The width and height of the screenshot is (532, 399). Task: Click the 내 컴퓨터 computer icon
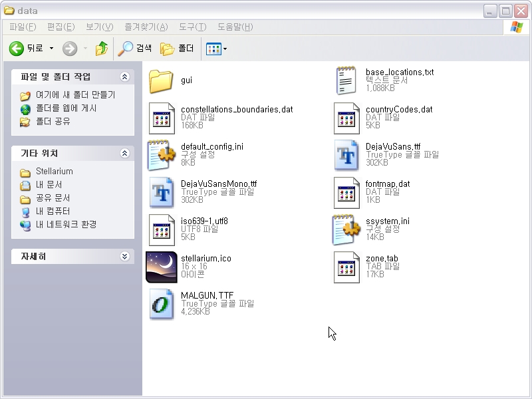(25, 212)
